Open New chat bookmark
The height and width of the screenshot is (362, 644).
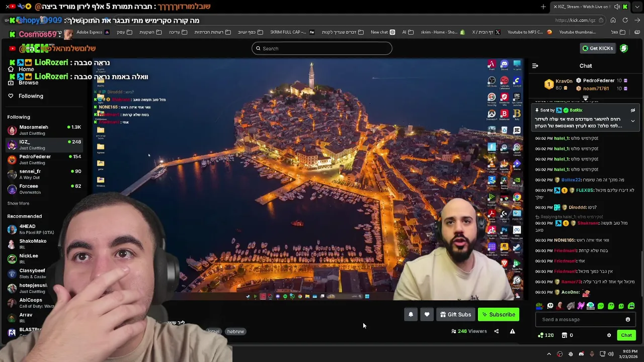click(383, 32)
